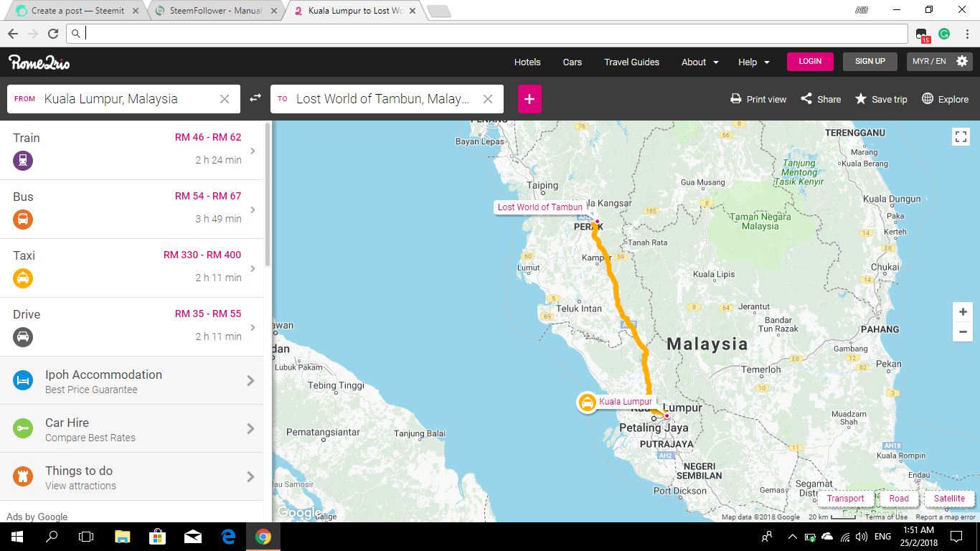Click the SIGN UP button

(x=870, y=62)
